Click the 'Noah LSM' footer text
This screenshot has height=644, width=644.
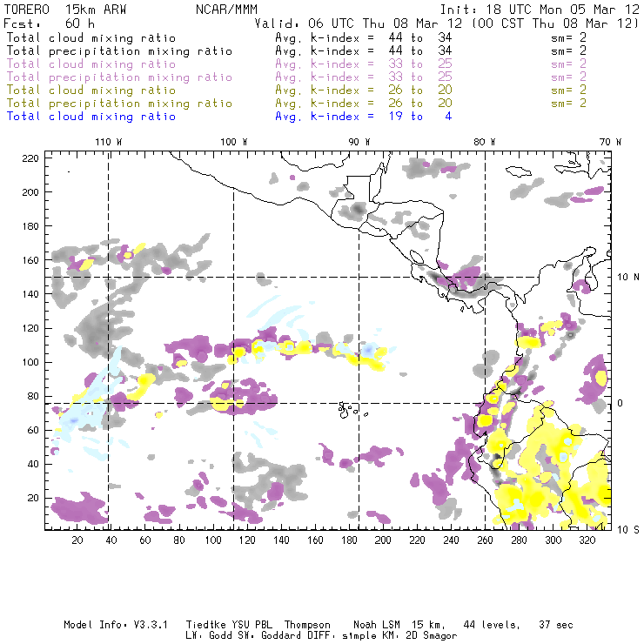click(x=377, y=625)
